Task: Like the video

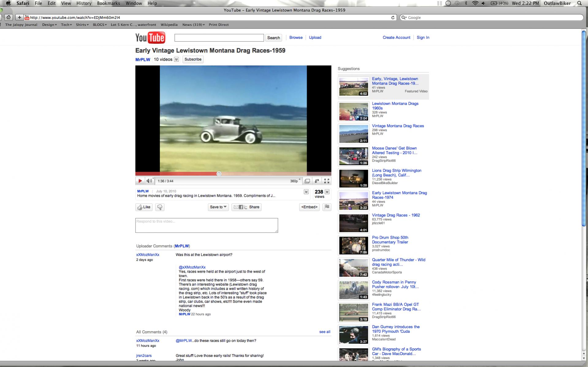Action: pos(144,207)
